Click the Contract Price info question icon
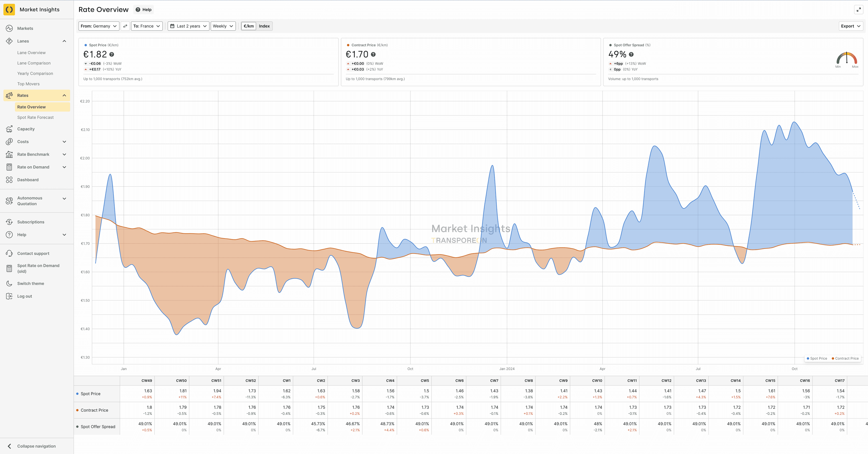Screen dimensions: 868x454 click(x=373, y=54)
